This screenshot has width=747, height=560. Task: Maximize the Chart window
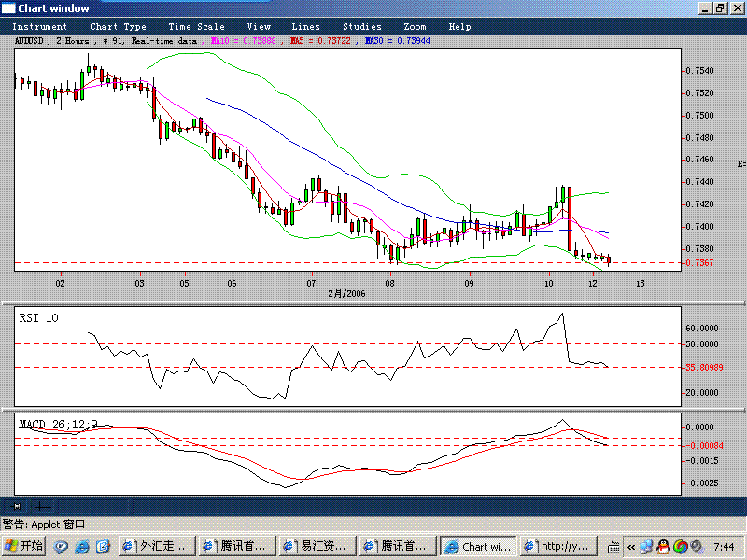721,8
